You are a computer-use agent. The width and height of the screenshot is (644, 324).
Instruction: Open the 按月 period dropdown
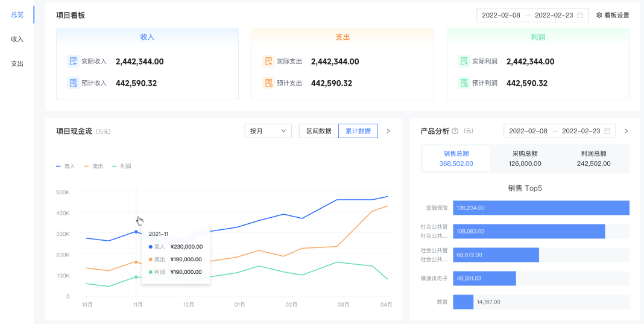tap(268, 131)
